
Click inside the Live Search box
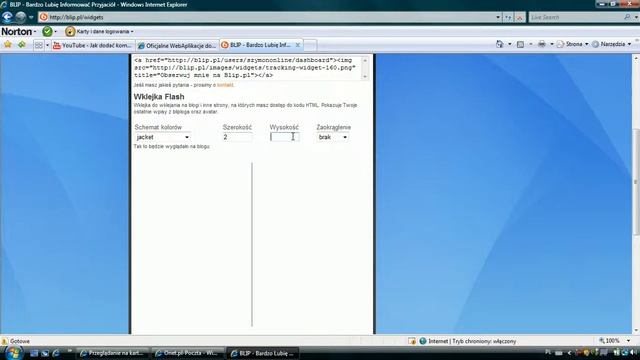(576, 17)
